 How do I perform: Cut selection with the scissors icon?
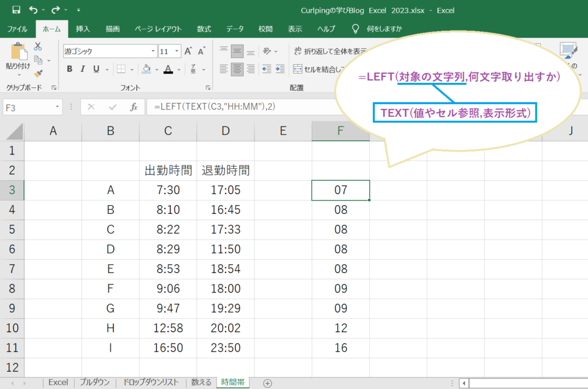pos(38,47)
